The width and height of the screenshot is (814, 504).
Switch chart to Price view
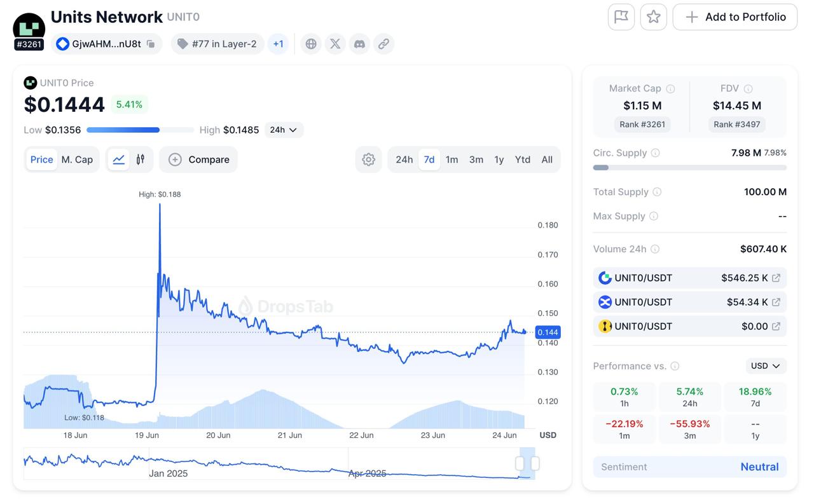41,160
